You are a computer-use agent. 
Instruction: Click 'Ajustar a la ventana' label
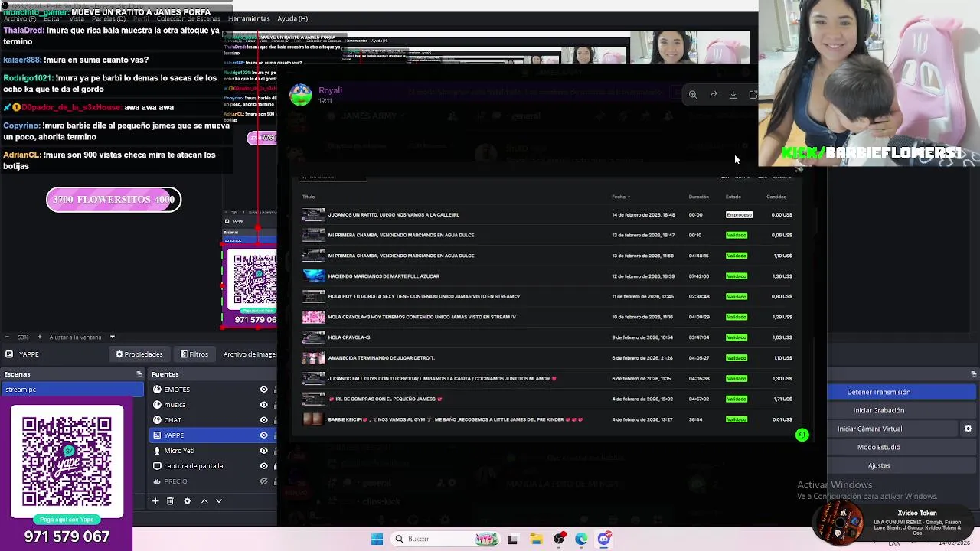click(x=75, y=337)
